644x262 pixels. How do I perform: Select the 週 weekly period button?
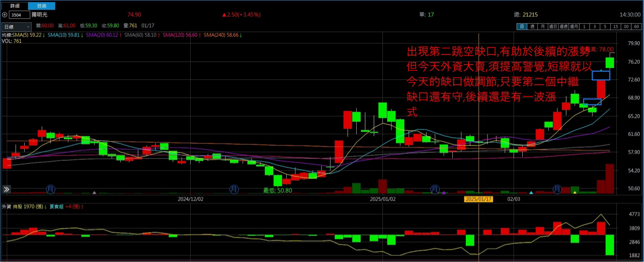(x=531, y=26)
